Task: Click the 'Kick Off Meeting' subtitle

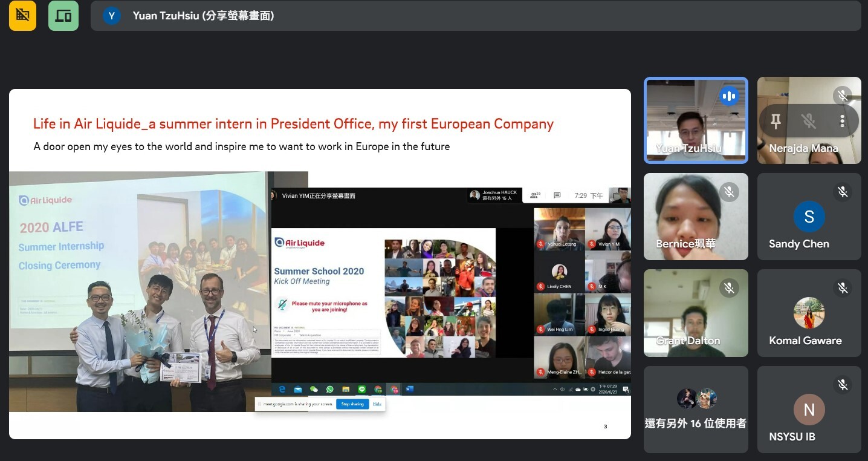Action: [302, 281]
